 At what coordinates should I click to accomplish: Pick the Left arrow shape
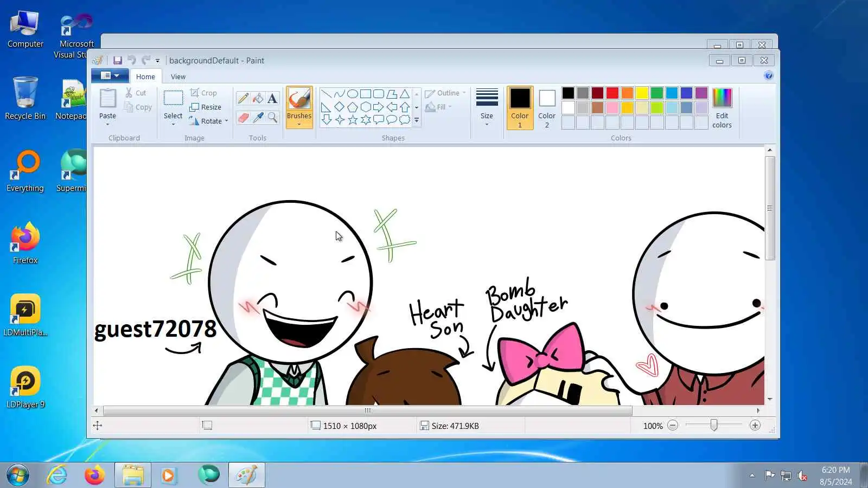[391, 107]
